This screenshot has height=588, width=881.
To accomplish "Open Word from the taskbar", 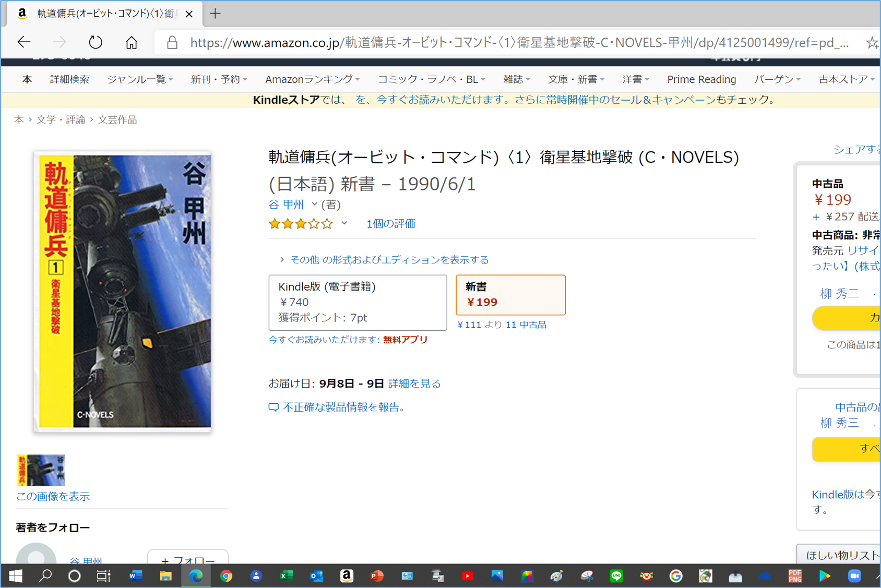I will (136, 576).
